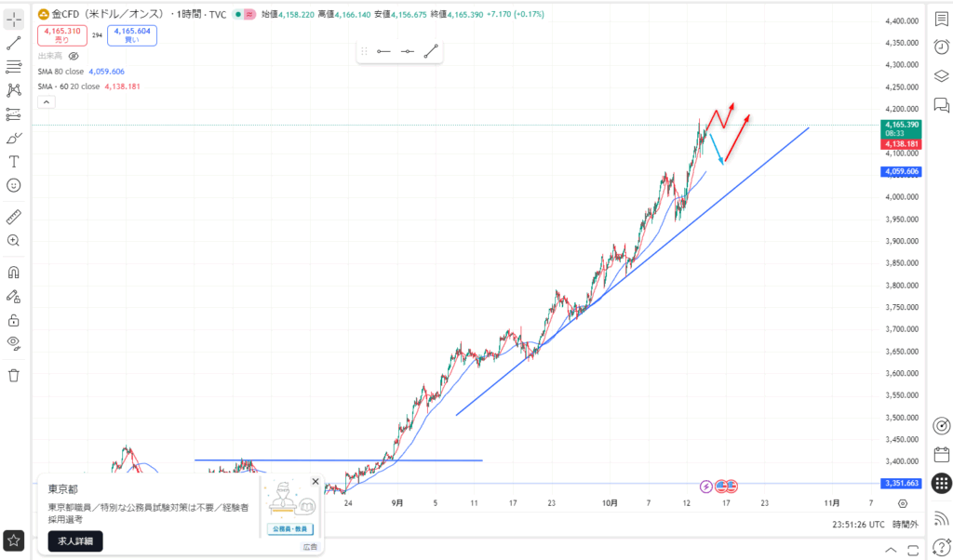Close the 東京都 advertisement popup
This screenshot has height=560, width=953.
click(315, 482)
